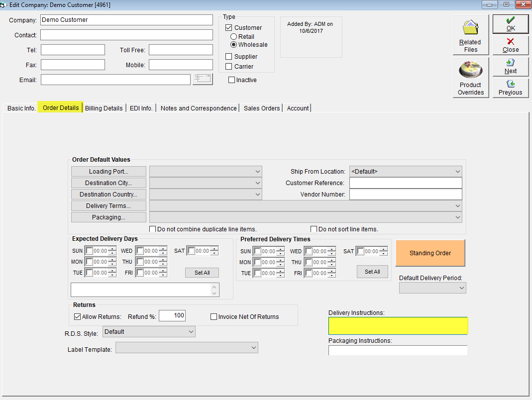Click the Close red X button
This screenshot has width=532, height=400.
click(510, 45)
